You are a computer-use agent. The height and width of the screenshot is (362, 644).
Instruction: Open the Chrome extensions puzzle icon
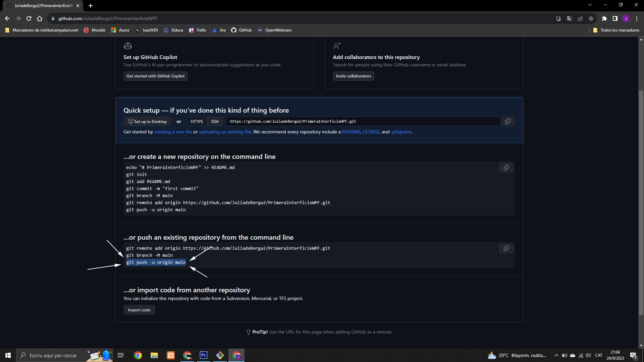point(604,18)
